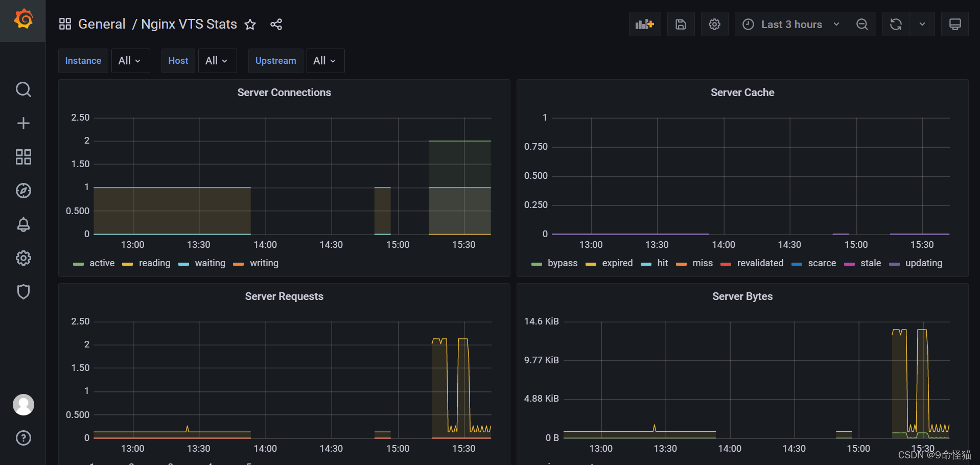Screen dimensions: 980x465
Task: Click the magenta stale legend color swatch
Action: click(849, 264)
